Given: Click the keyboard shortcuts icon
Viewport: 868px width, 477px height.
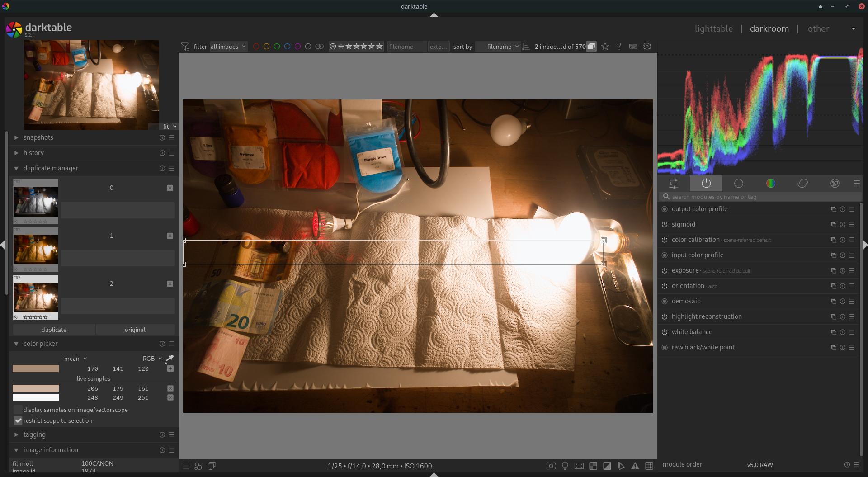Looking at the screenshot, I should point(633,47).
